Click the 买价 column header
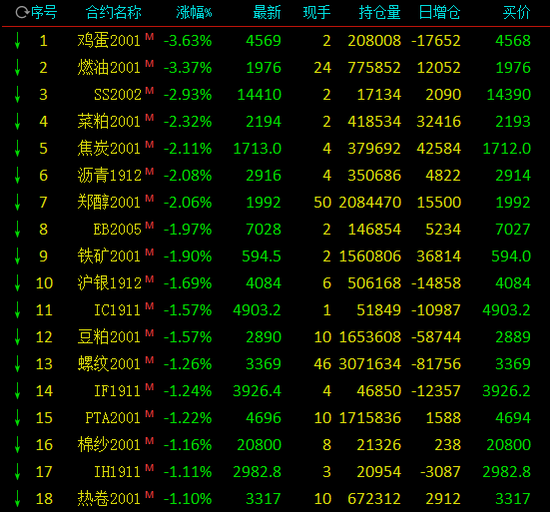Image resolution: width=550 pixels, height=512 pixels. (x=516, y=13)
